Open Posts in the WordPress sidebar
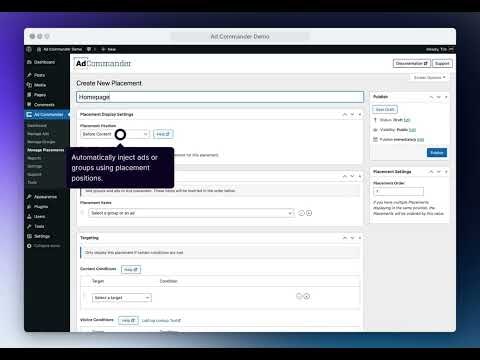Screen dimensions: 480x360 click(39, 75)
